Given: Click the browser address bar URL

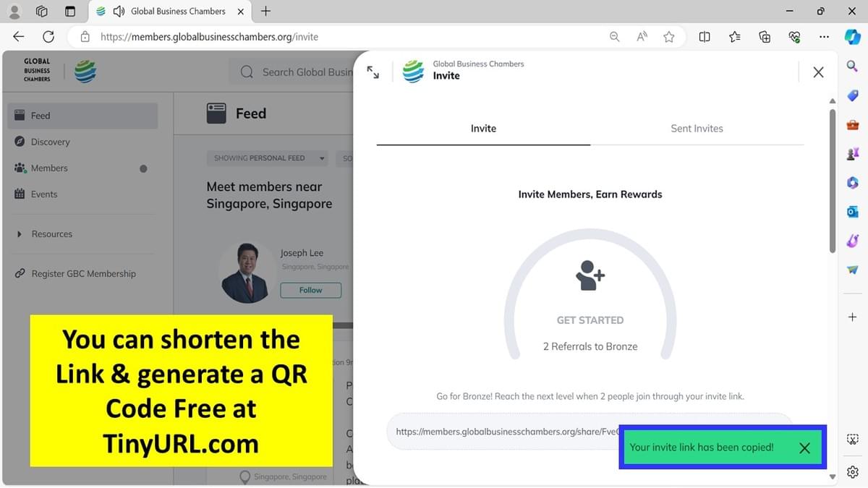Looking at the screenshot, I should tap(209, 37).
